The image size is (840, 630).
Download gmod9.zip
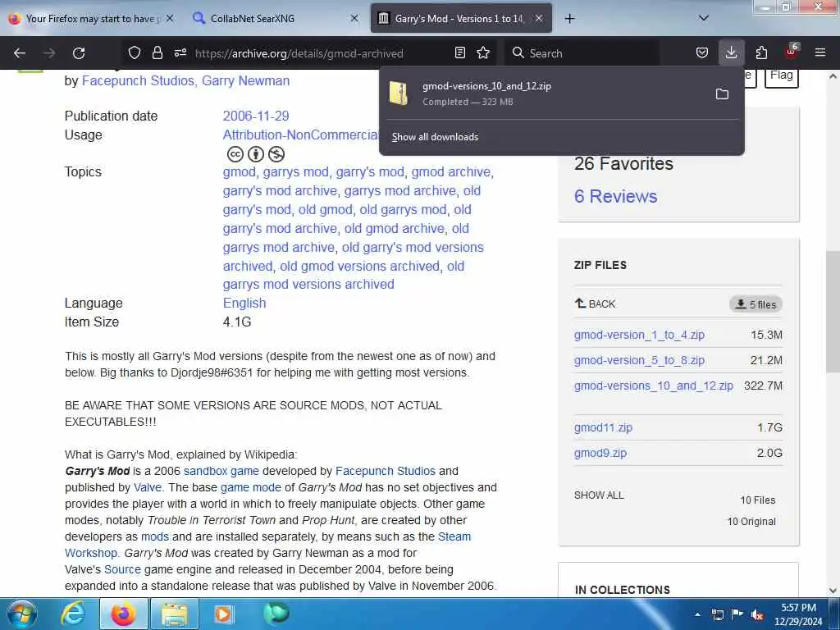[600, 453]
